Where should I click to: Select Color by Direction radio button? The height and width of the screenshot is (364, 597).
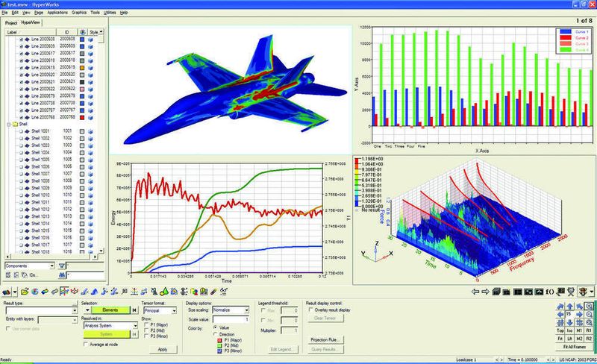(x=216, y=334)
